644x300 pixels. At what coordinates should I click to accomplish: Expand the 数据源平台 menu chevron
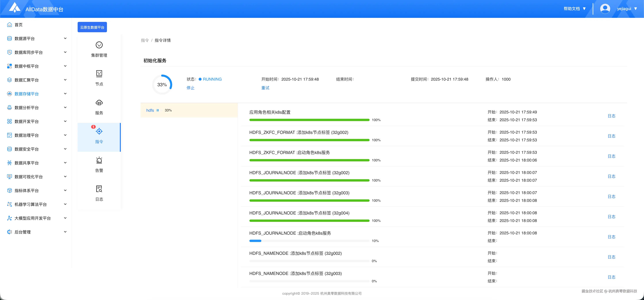coord(65,38)
